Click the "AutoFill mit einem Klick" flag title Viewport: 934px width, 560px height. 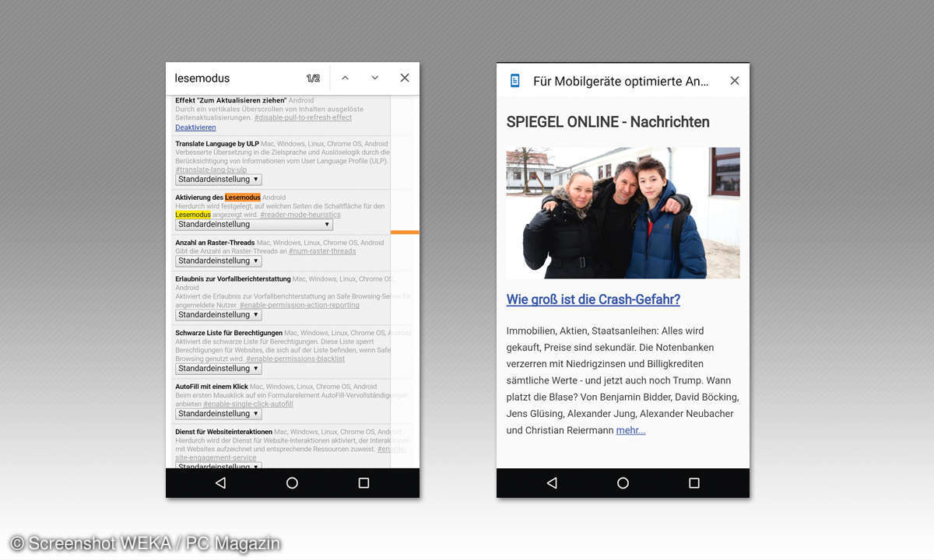[x=212, y=387]
